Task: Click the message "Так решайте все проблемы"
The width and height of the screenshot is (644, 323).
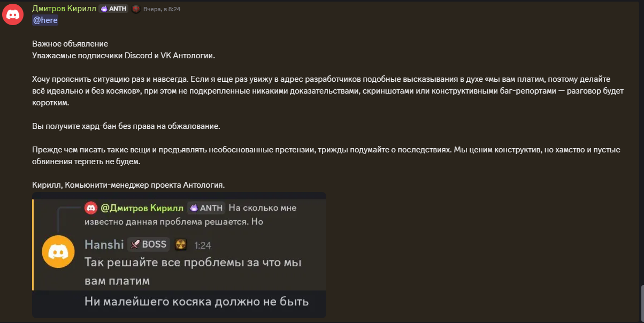Action: (x=193, y=263)
